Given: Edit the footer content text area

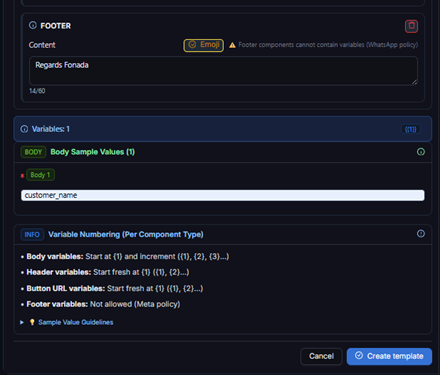Looking at the screenshot, I should point(223,71).
